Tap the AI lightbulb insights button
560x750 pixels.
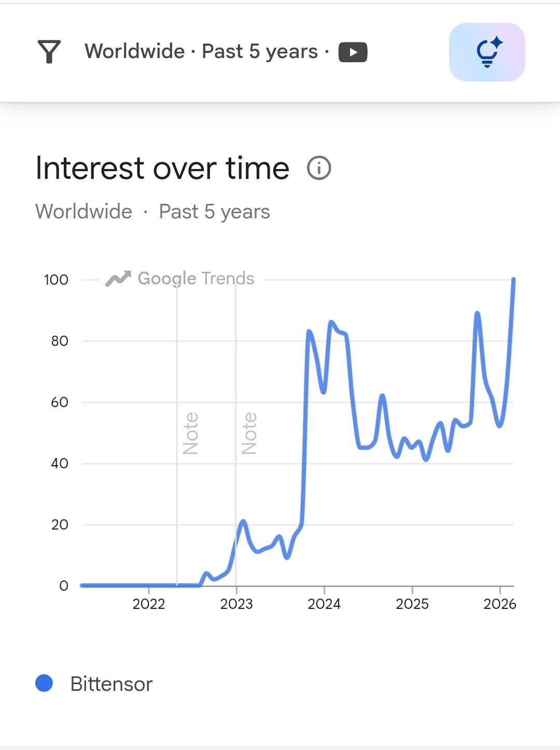tap(487, 52)
